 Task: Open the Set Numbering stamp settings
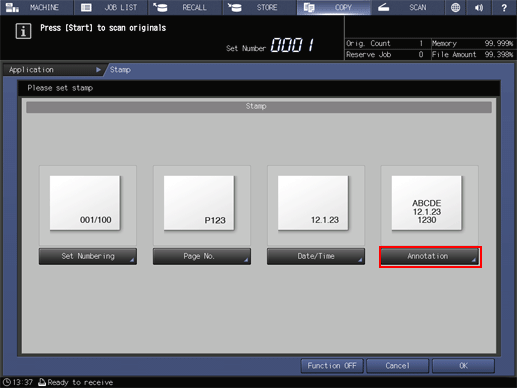click(88, 256)
